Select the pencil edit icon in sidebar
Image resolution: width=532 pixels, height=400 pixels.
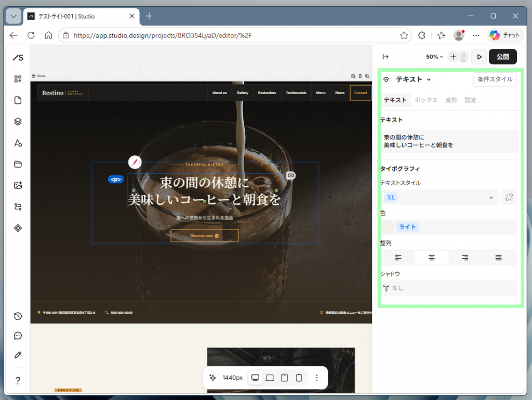coord(18,355)
